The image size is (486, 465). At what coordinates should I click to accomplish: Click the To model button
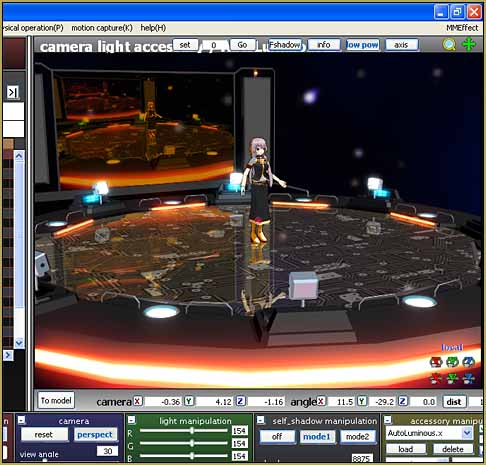pos(56,400)
